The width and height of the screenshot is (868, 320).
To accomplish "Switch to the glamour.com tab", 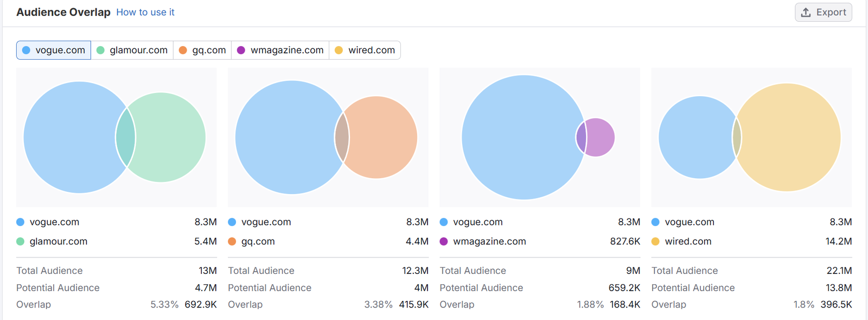I will click(x=132, y=50).
